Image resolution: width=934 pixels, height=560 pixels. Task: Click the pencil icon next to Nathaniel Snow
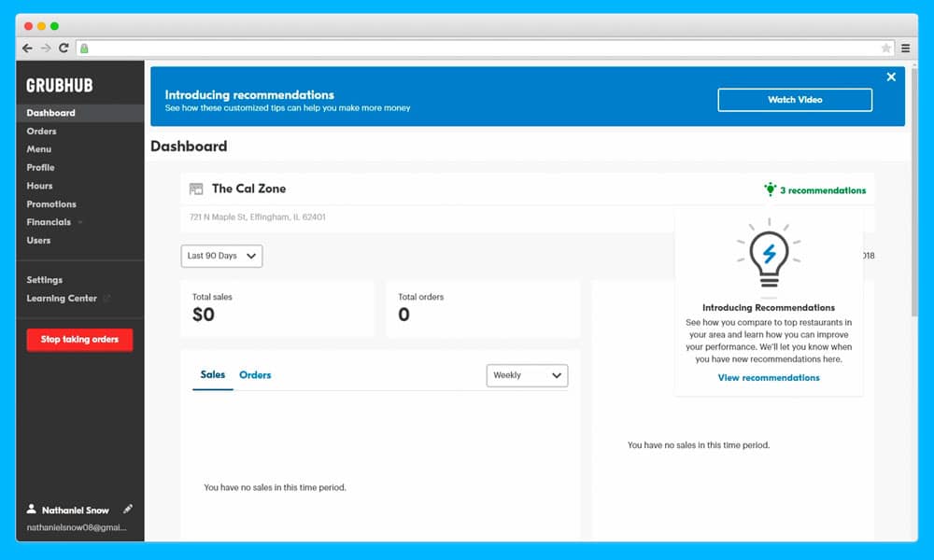(127, 510)
